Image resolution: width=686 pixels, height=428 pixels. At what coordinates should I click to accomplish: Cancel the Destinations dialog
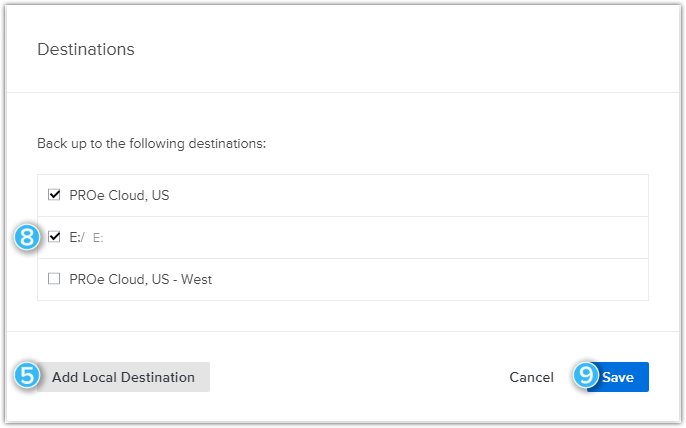pos(531,377)
